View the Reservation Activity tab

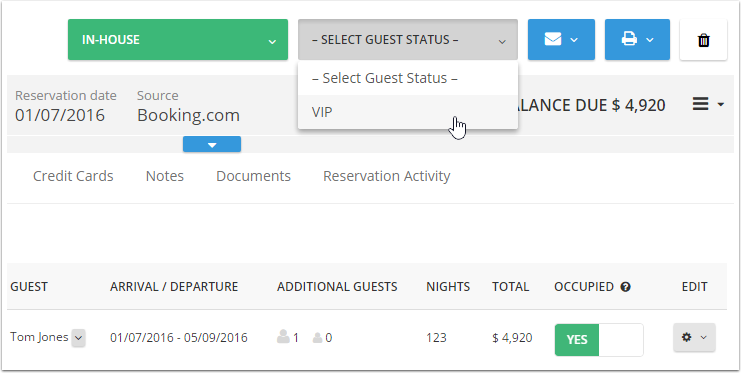(x=387, y=176)
